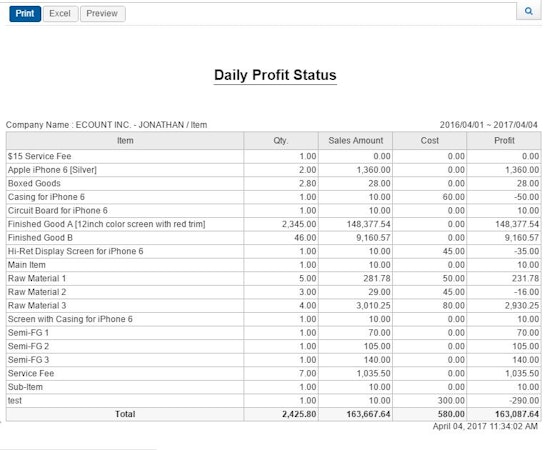Click the company name ECOUNT INC. line
The image size is (553, 450).
[x=107, y=125]
